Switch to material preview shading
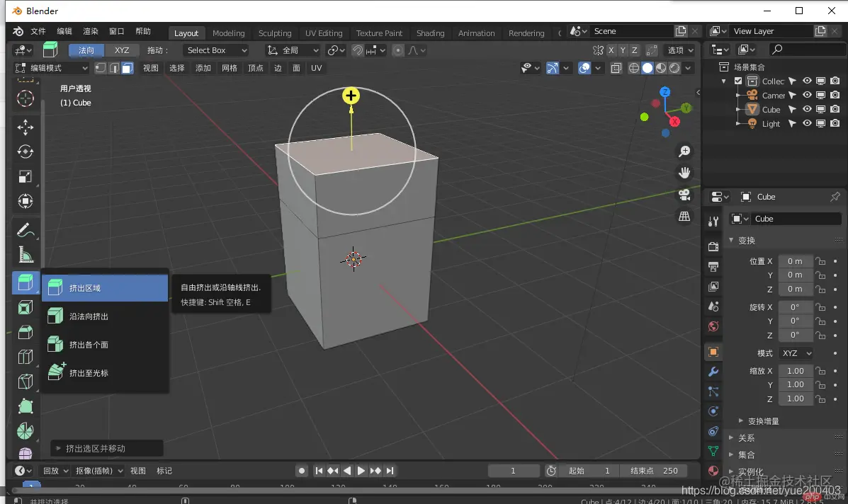Image resolution: width=848 pixels, height=504 pixels. [x=661, y=68]
